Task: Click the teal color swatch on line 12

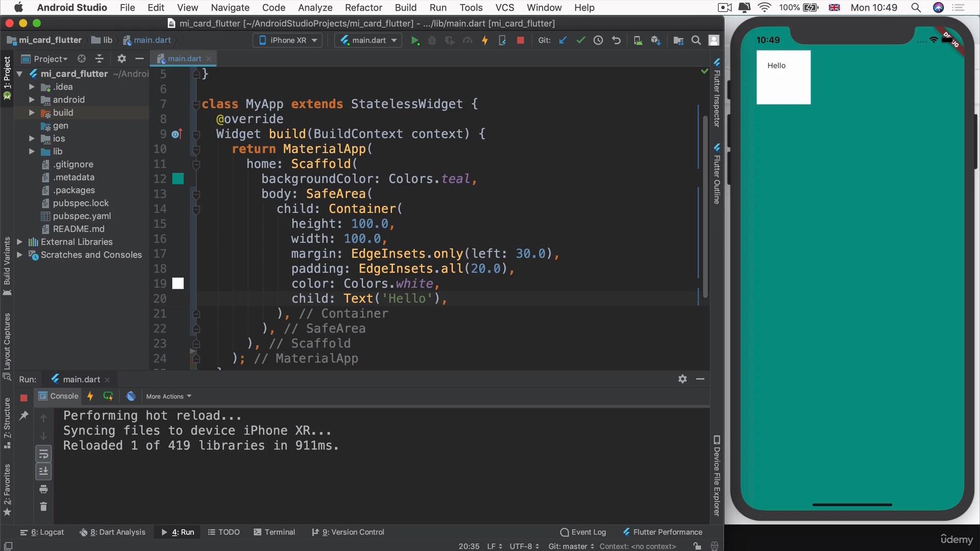Action: tap(178, 179)
